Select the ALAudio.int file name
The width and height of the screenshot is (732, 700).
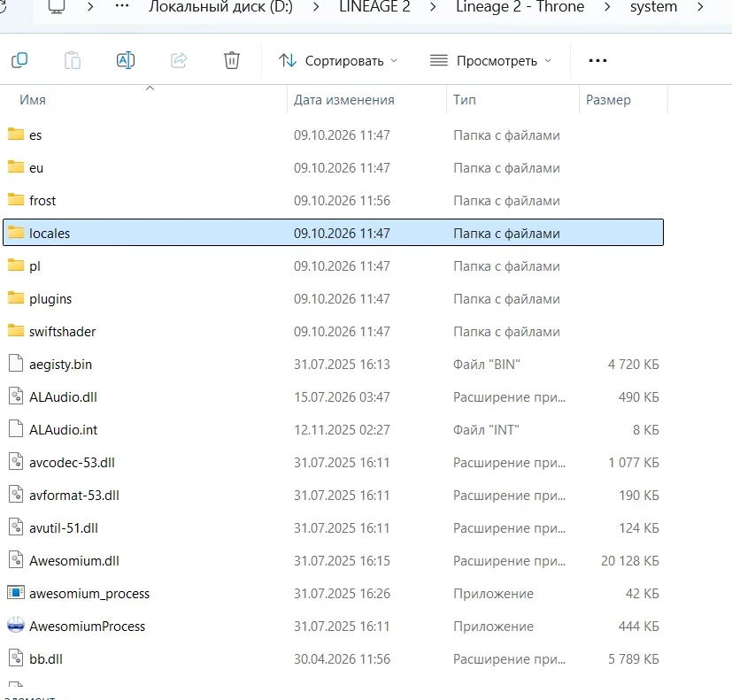64,430
